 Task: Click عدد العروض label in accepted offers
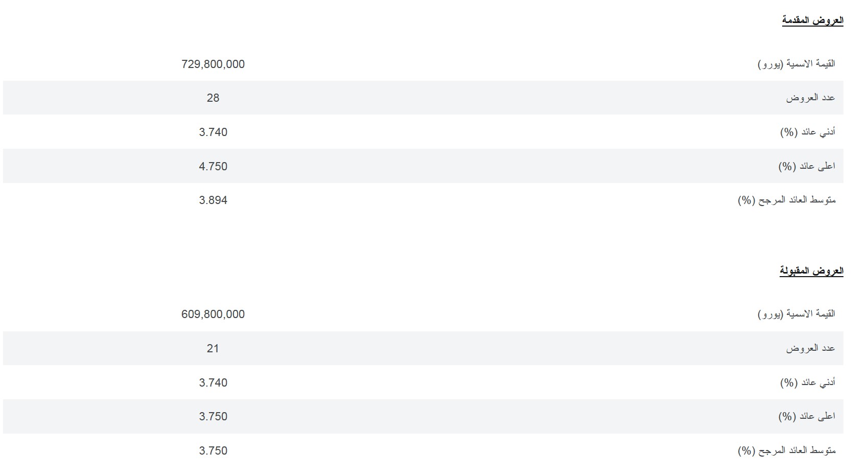[811, 348]
